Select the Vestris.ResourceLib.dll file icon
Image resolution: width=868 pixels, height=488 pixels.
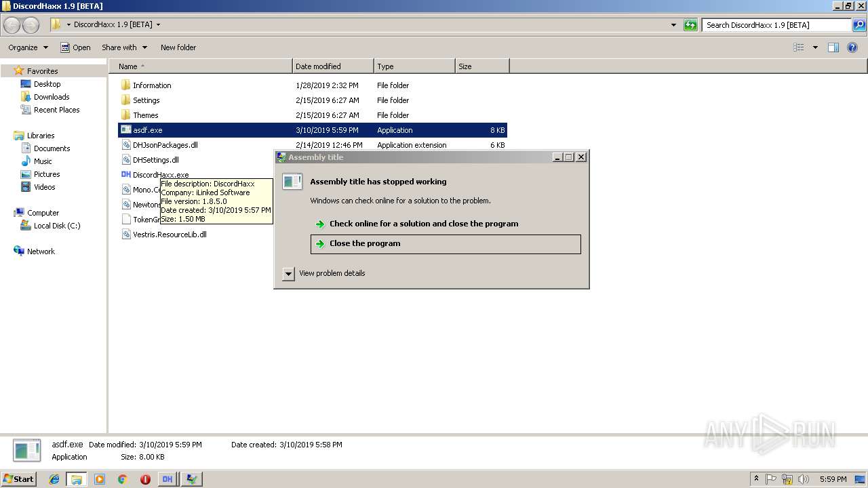(126, 235)
